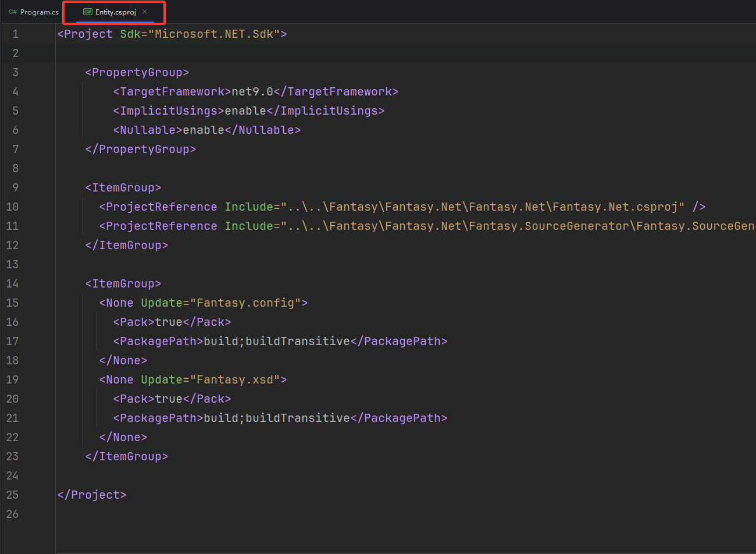
Task: Click the C# icon on Program.cs tab
Action: 13,12
